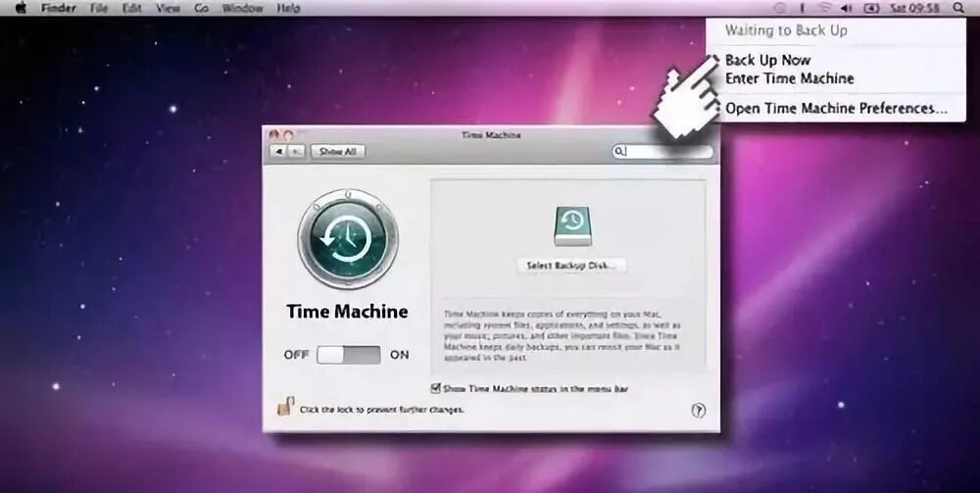Minimize the Time Machine window with the yellow button
The width and height of the screenshot is (980, 493).
pyautogui.click(x=288, y=134)
